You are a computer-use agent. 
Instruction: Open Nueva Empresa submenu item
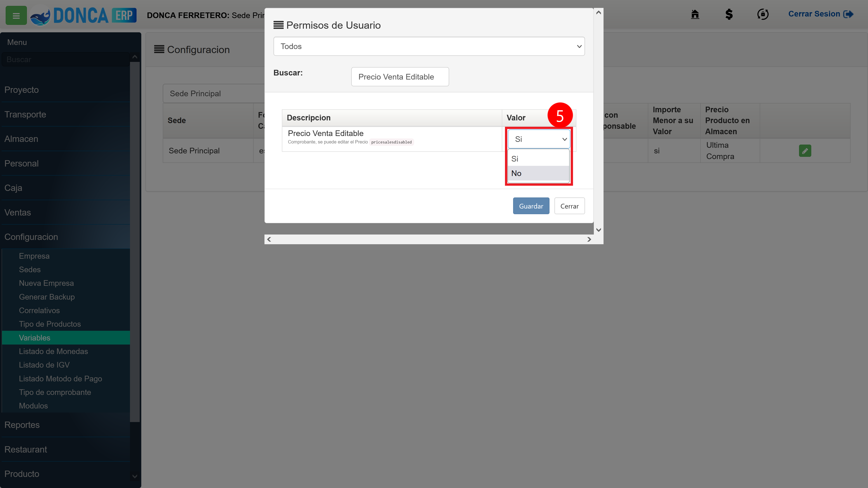coord(66,283)
